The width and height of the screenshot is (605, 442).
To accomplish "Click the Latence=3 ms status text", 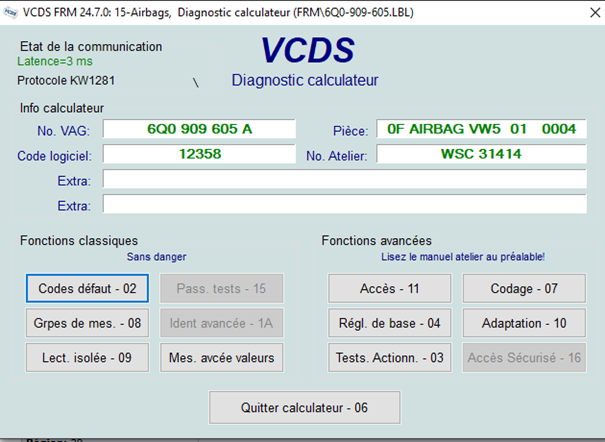I will [55, 61].
